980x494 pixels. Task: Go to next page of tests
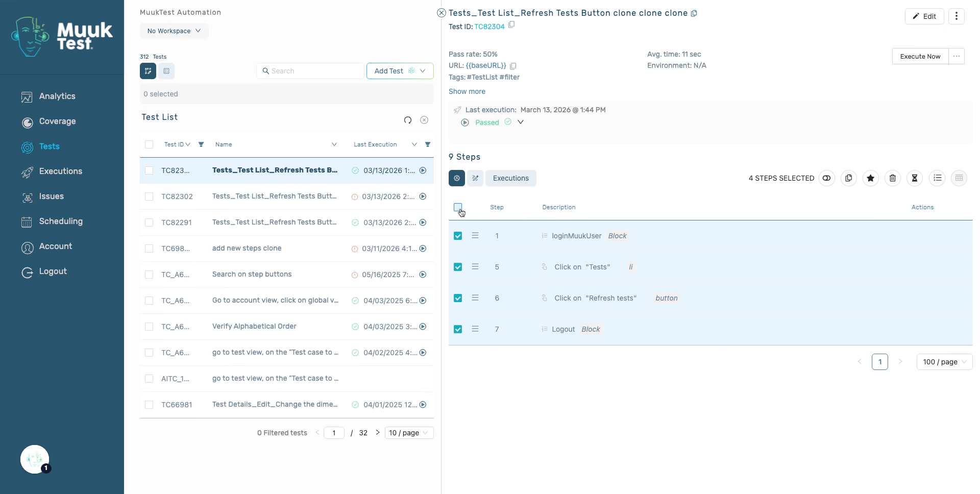pyautogui.click(x=378, y=432)
